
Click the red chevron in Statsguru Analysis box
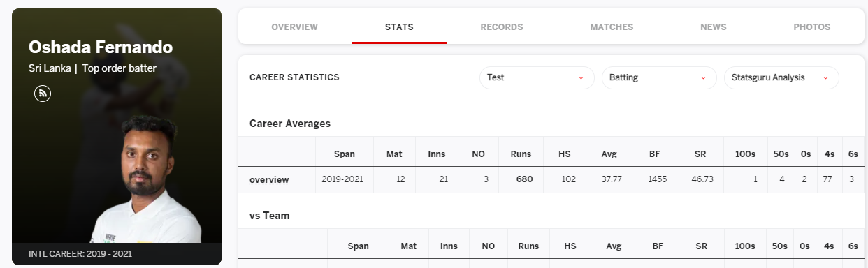tap(826, 77)
